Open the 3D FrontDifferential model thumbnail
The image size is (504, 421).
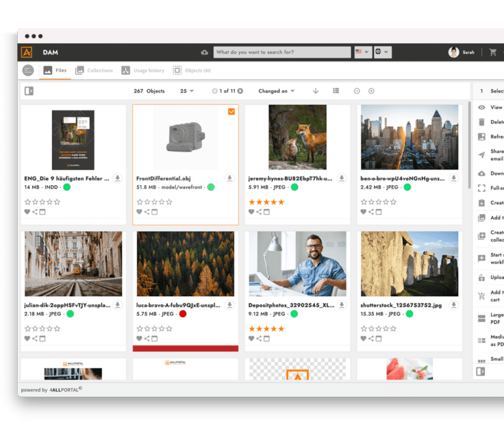(x=186, y=138)
